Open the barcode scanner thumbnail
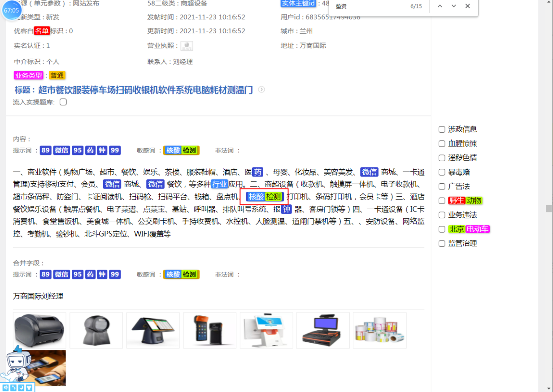Image resolution: width=553 pixels, height=392 pixels. click(96, 331)
